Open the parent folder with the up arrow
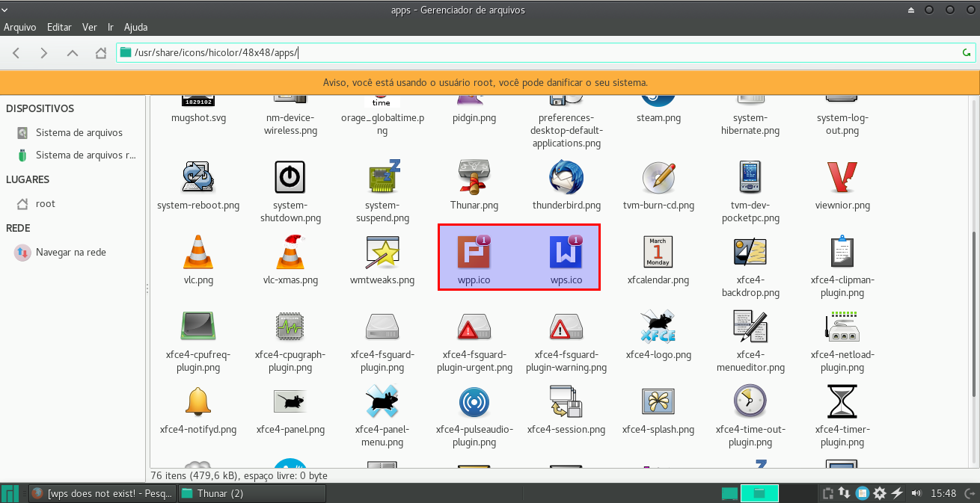980x503 pixels. point(73,53)
